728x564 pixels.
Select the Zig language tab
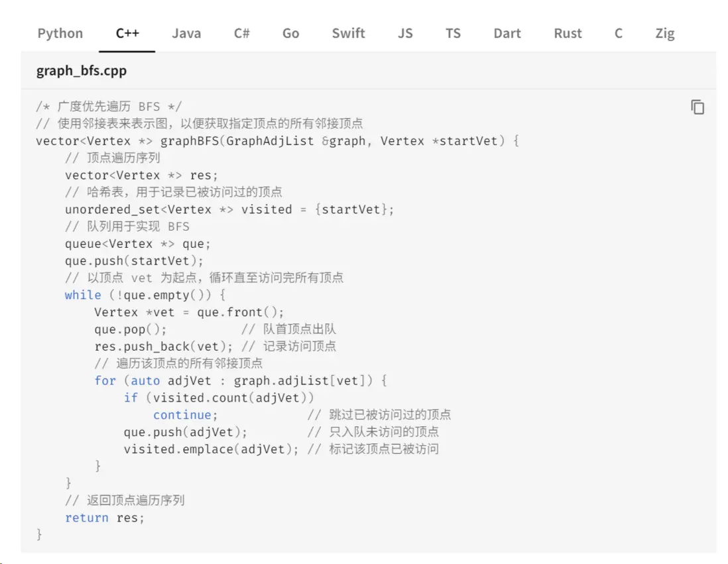(664, 33)
